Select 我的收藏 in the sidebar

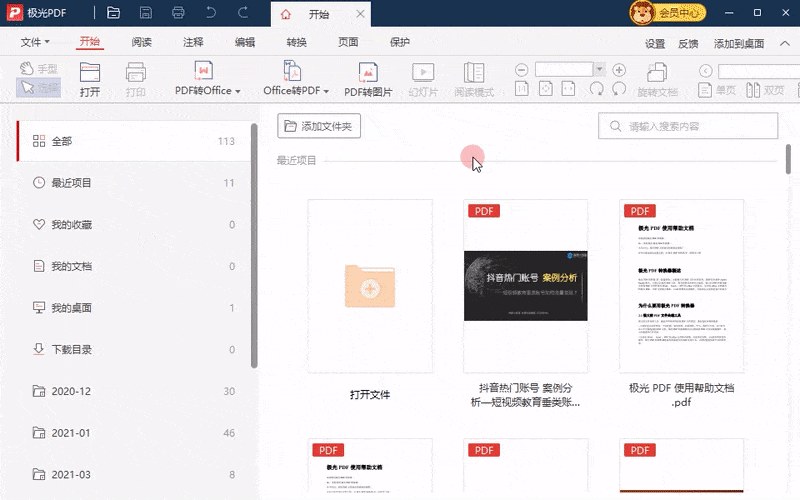(72, 225)
